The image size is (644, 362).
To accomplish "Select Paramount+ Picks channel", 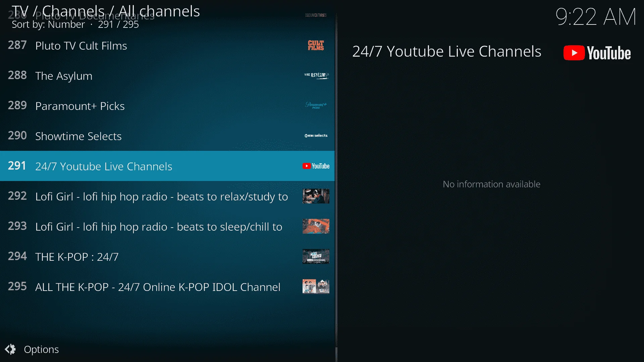I will point(167,106).
